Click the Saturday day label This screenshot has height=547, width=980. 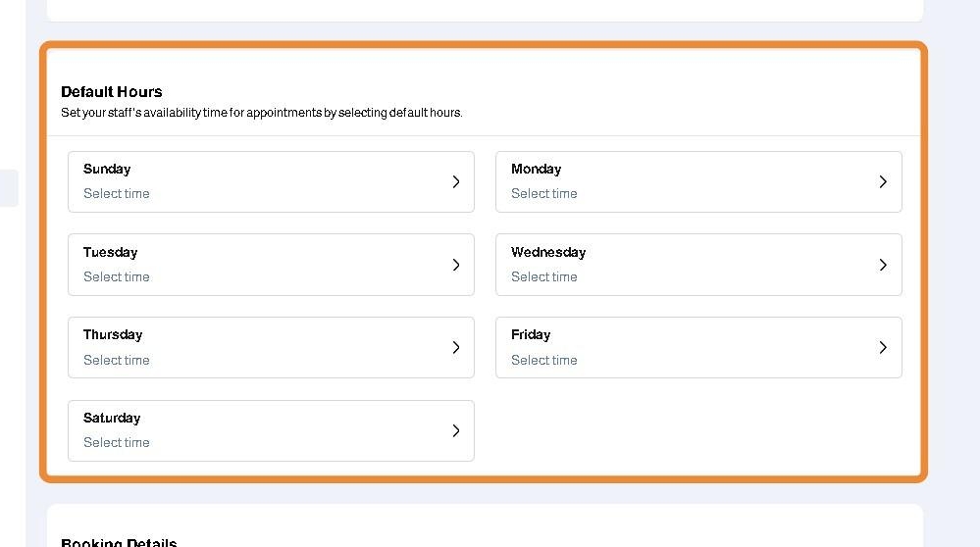pos(112,418)
